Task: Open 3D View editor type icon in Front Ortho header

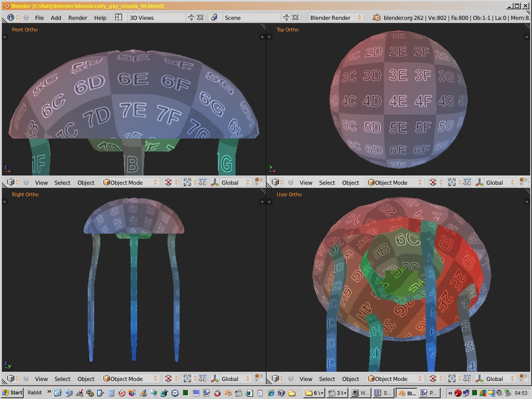Action: (12, 182)
